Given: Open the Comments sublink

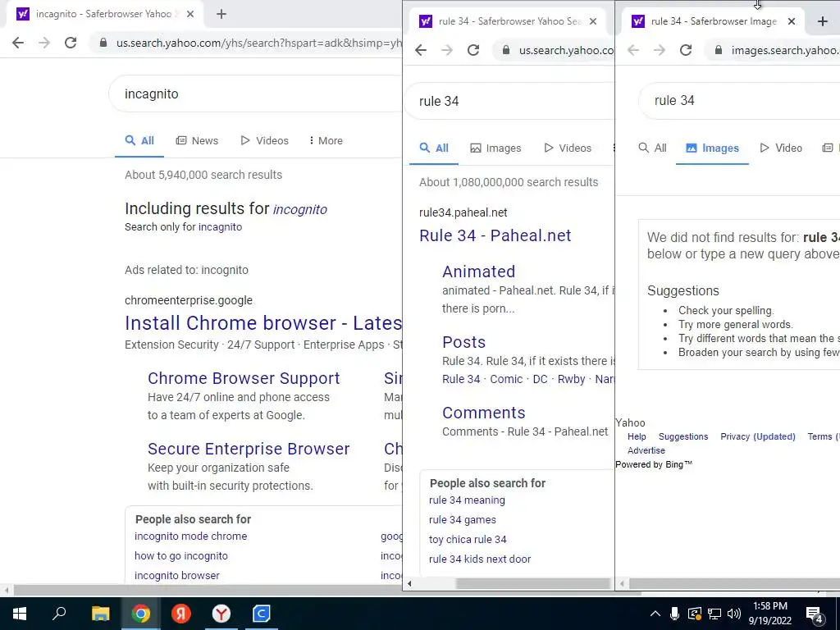Looking at the screenshot, I should [484, 413].
